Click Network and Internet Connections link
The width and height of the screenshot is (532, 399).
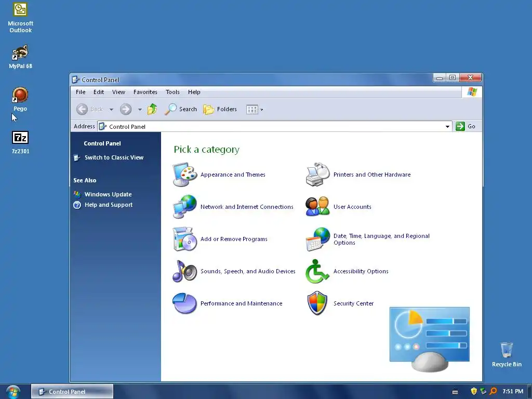click(x=247, y=207)
